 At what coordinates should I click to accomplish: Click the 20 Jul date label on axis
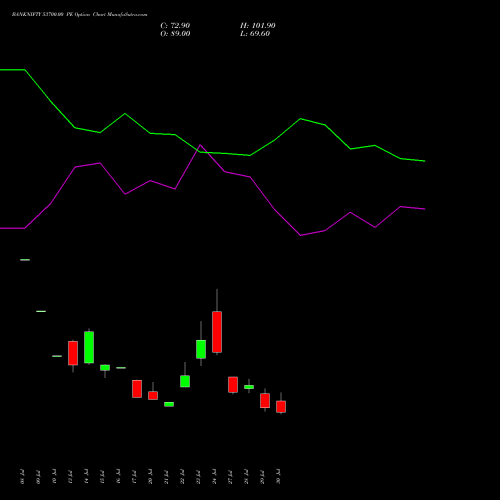pos(150,477)
